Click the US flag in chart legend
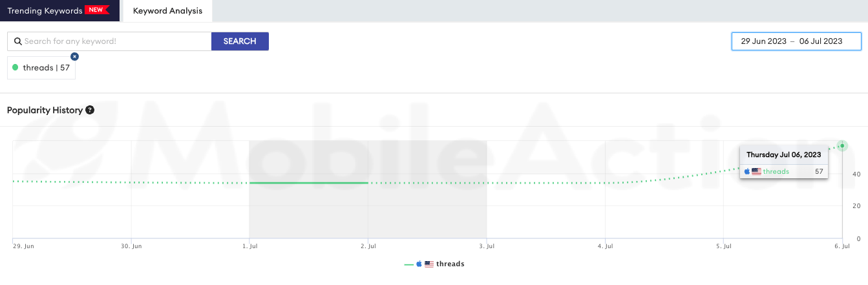 pos(429,264)
